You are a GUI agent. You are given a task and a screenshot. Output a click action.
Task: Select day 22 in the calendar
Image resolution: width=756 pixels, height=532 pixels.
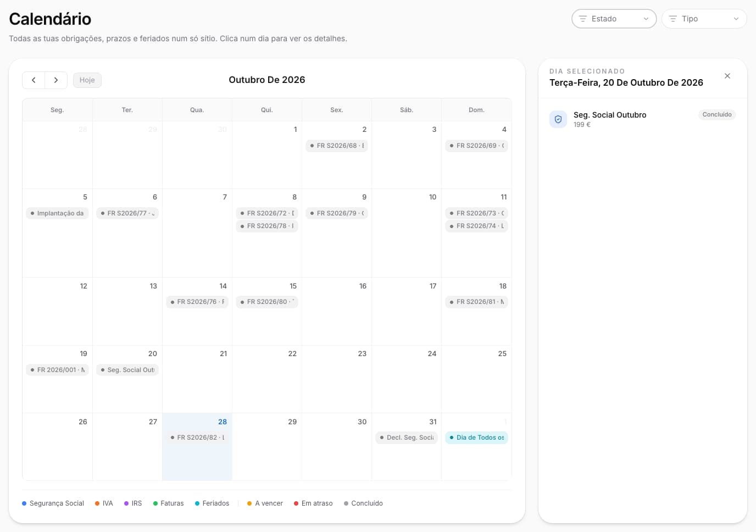coord(267,379)
